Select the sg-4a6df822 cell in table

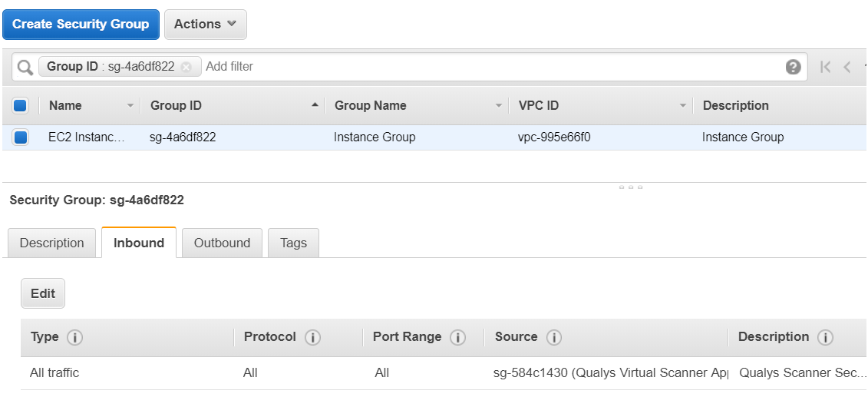[x=183, y=137]
